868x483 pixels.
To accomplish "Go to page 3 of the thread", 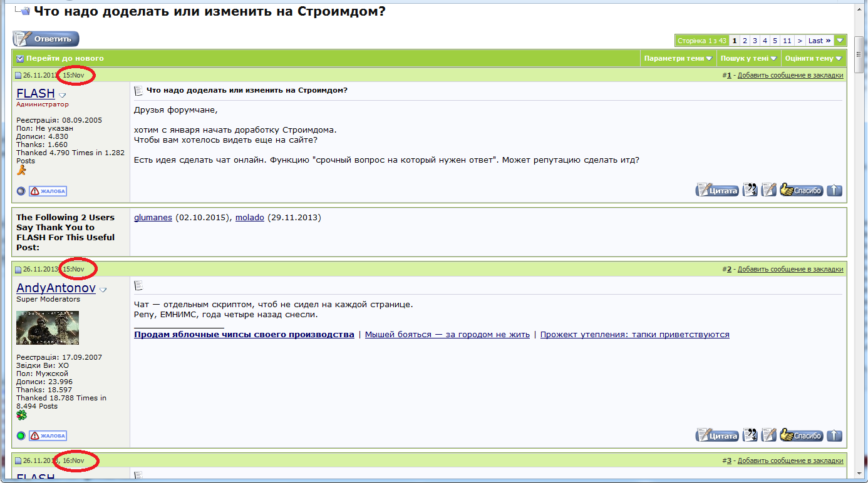I will pyautogui.click(x=755, y=41).
